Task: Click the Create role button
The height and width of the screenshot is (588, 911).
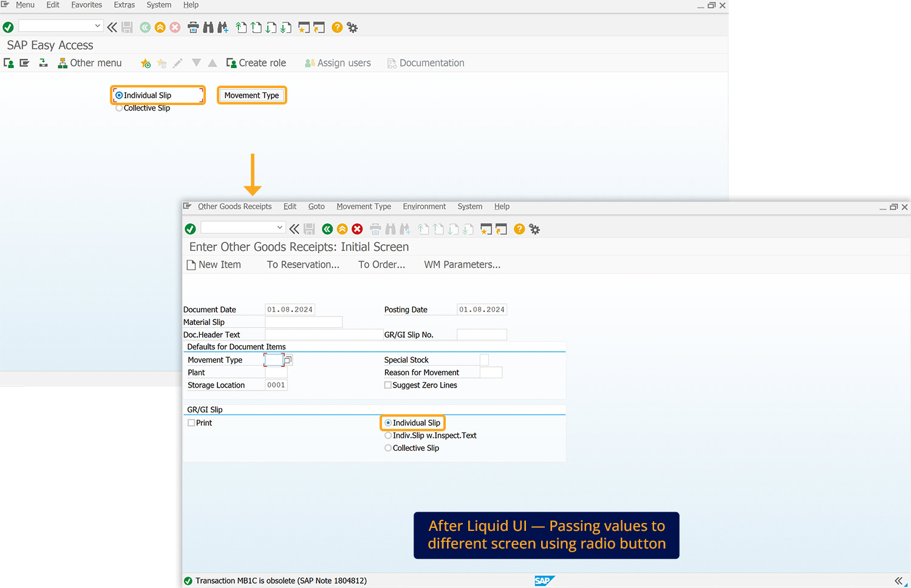Action: click(256, 63)
